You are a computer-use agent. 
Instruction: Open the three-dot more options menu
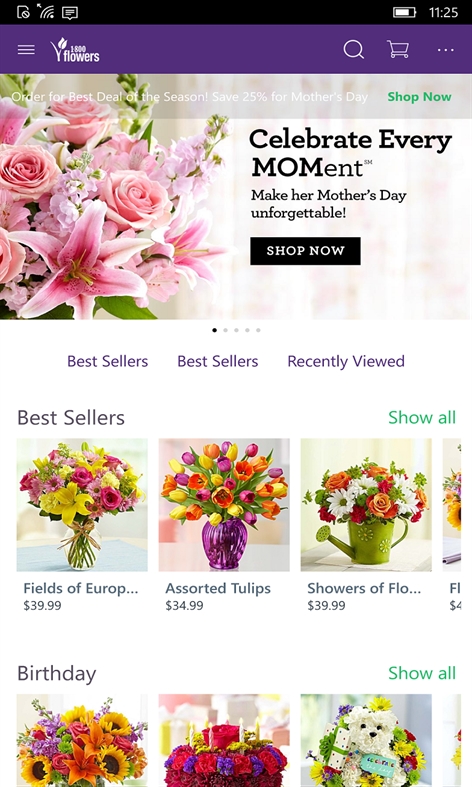[x=445, y=50]
